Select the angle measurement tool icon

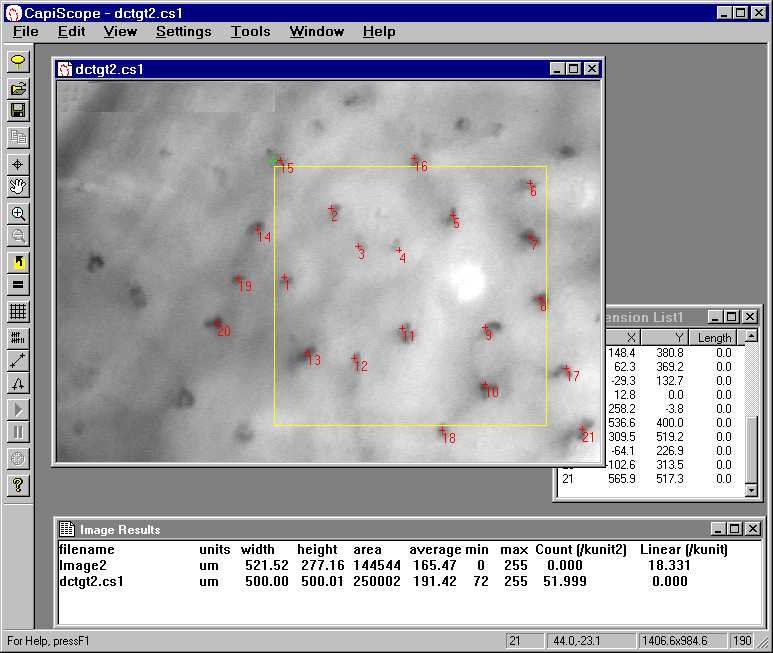click(x=18, y=383)
